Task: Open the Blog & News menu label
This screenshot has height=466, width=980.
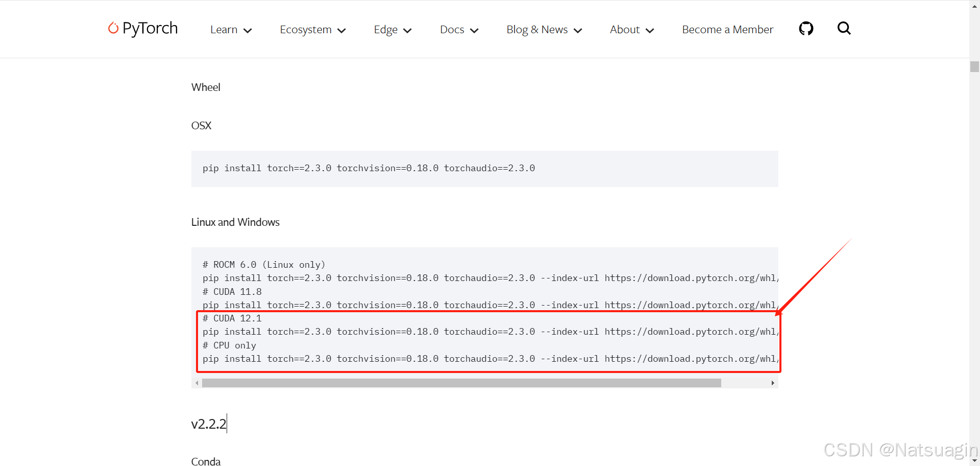Action: click(537, 30)
